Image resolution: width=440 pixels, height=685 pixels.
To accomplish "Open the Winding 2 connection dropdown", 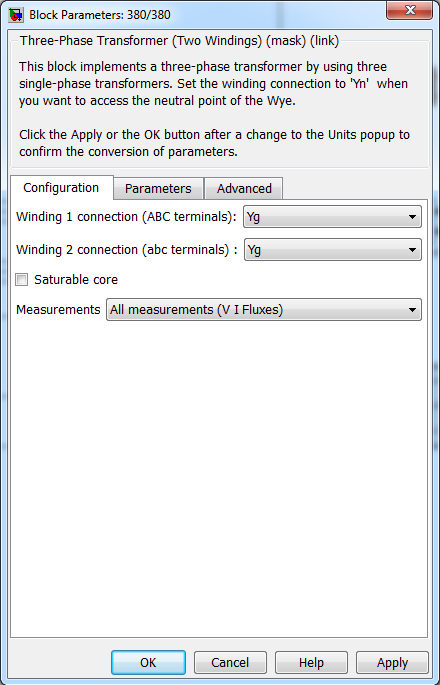I will point(333,250).
